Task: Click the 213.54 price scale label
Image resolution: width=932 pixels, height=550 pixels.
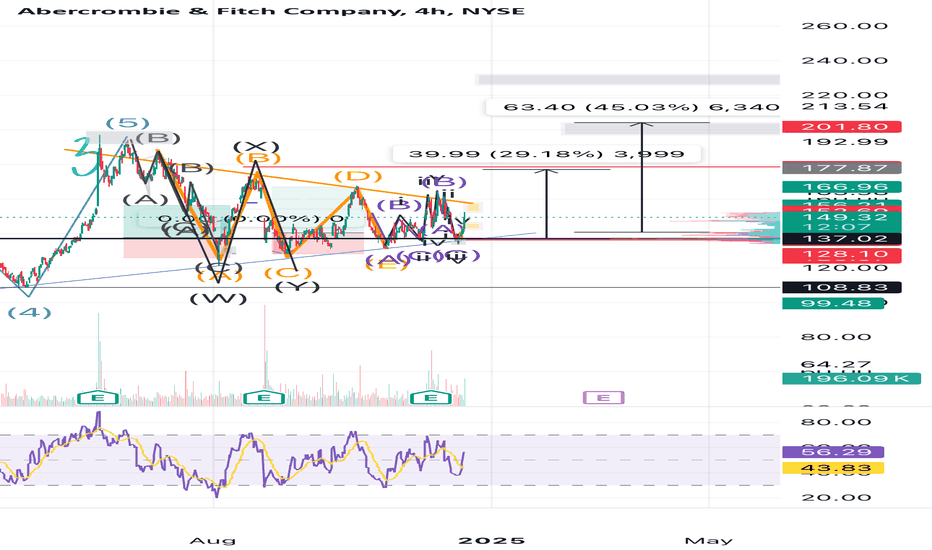Action: coord(845,106)
